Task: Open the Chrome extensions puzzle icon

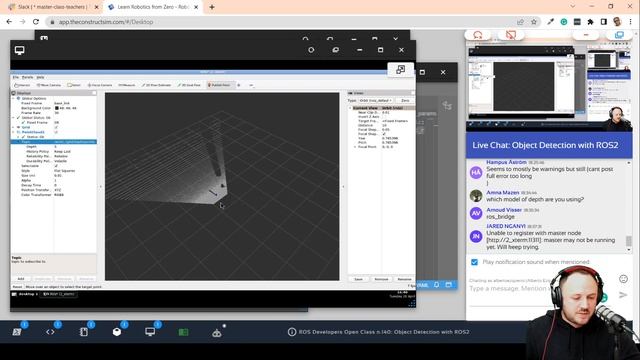Action: (590, 22)
